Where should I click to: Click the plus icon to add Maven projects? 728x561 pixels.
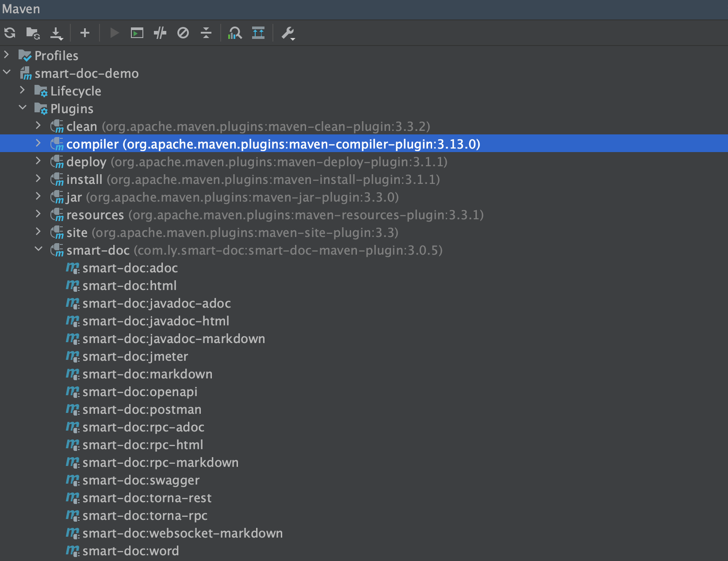pos(85,33)
